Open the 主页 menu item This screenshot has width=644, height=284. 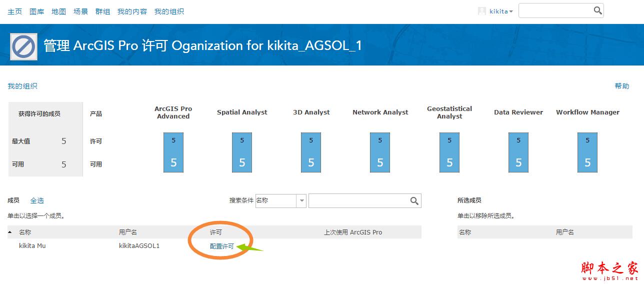[14, 11]
